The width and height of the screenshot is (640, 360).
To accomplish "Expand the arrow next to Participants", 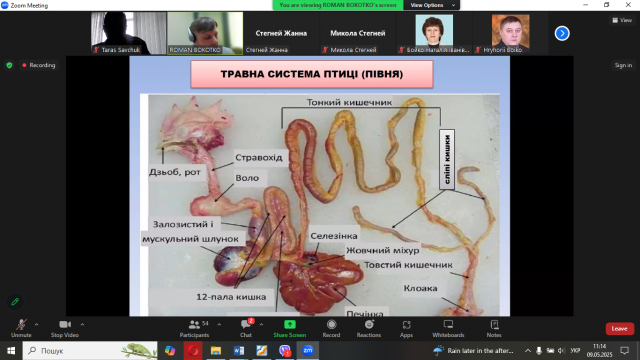I will point(219,324).
